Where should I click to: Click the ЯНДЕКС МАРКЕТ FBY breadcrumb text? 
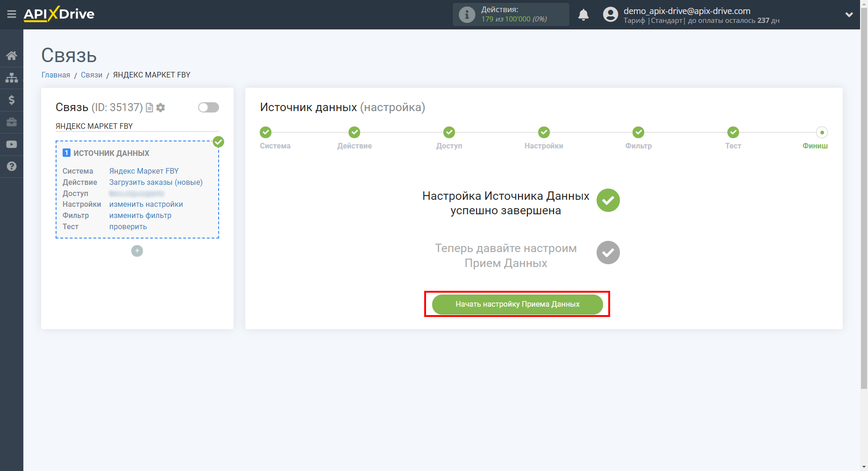tap(152, 75)
